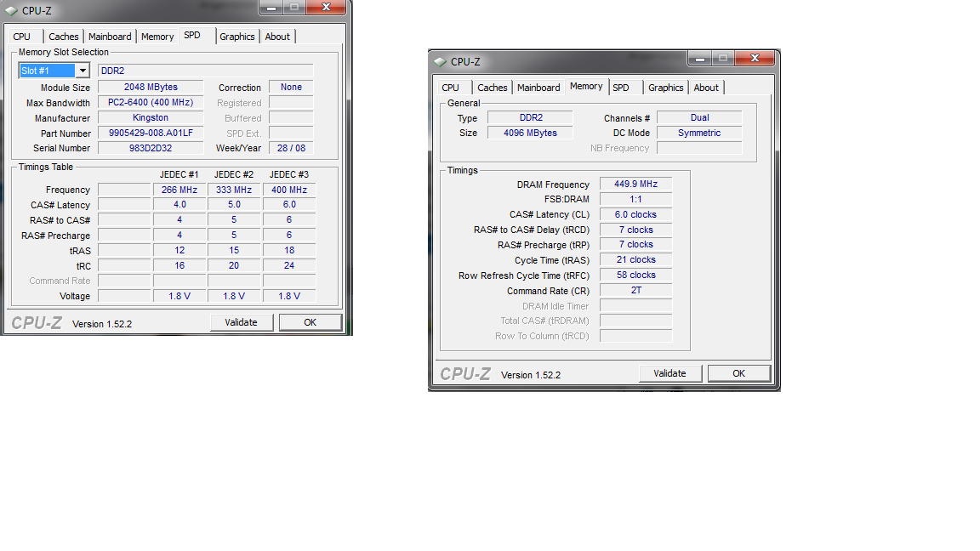Open Graphics tab in left window
This screenshot has height=551, width=980.
[236, 37]
